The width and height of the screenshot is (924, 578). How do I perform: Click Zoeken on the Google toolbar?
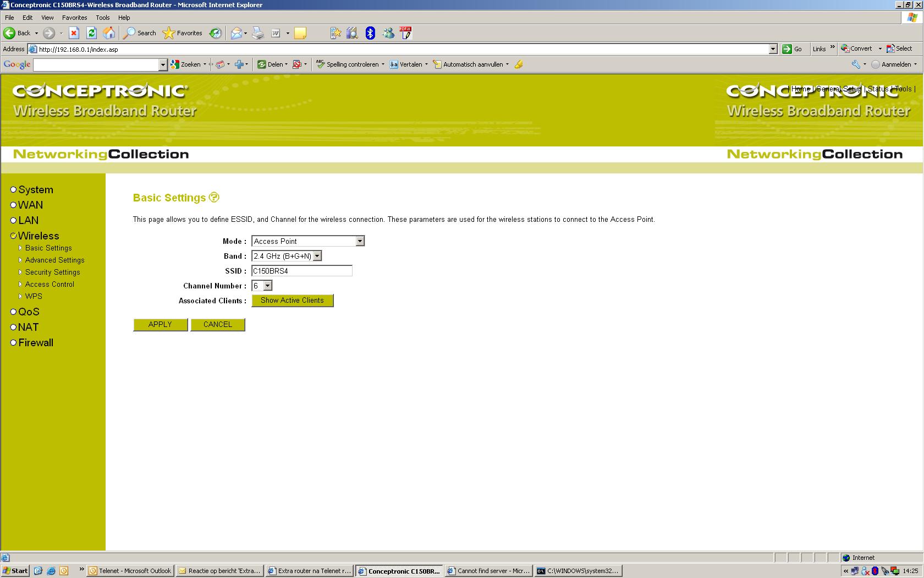[186, 64]
